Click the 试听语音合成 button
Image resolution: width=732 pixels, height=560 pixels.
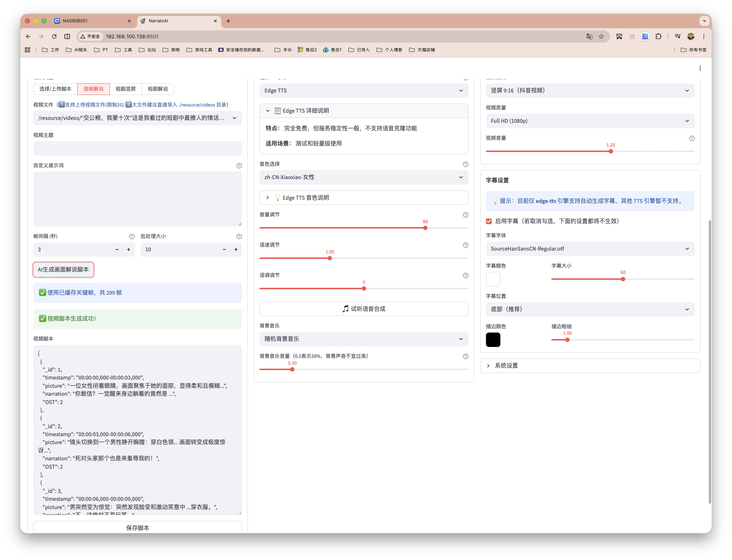(x=363, y=309)
